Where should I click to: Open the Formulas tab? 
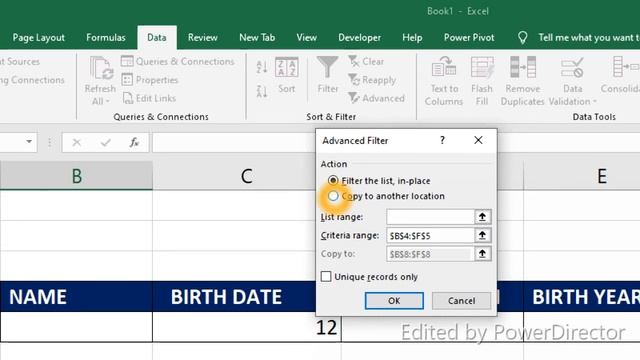click(106, 38)
